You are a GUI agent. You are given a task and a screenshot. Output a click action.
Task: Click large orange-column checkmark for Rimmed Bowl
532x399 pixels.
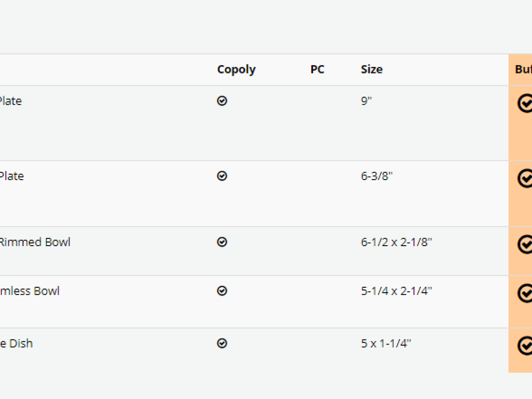point(525,244)
